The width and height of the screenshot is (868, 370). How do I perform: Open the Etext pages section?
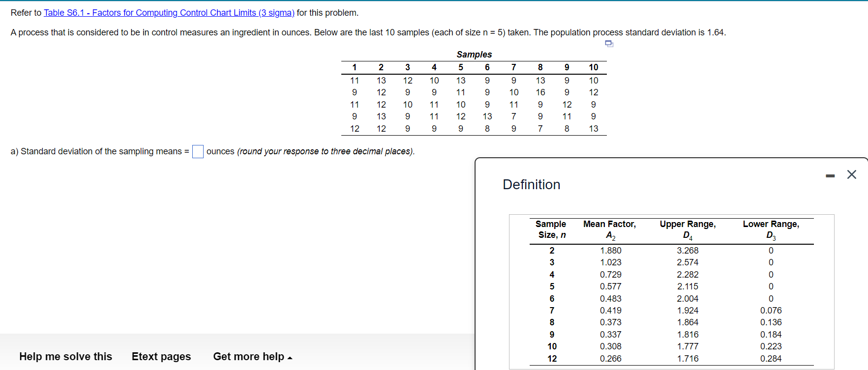point(161,356)
